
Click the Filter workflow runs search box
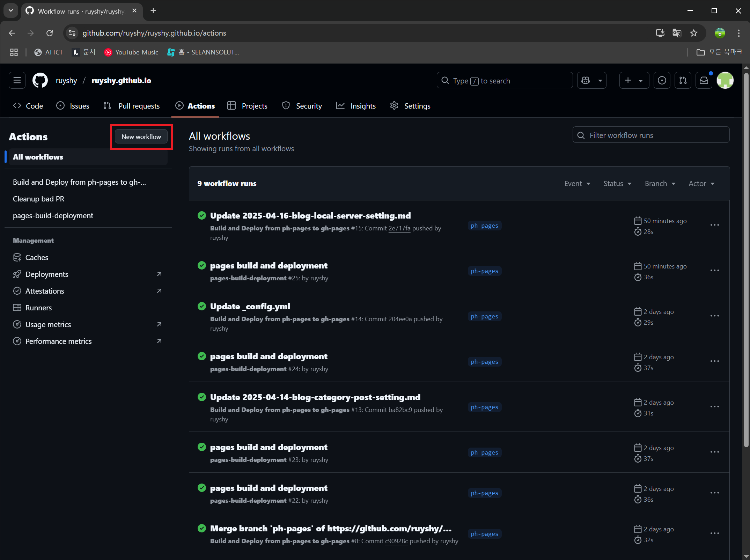click(x=650, y=135)
